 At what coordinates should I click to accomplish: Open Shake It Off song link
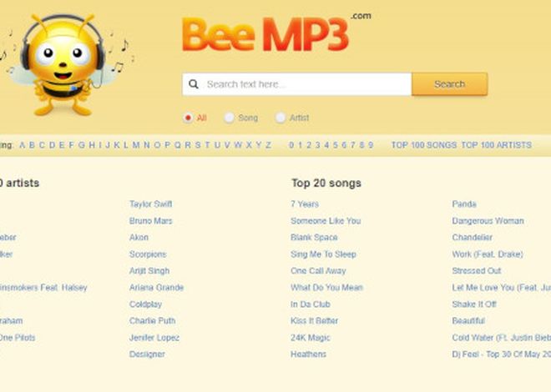[474, 304]
